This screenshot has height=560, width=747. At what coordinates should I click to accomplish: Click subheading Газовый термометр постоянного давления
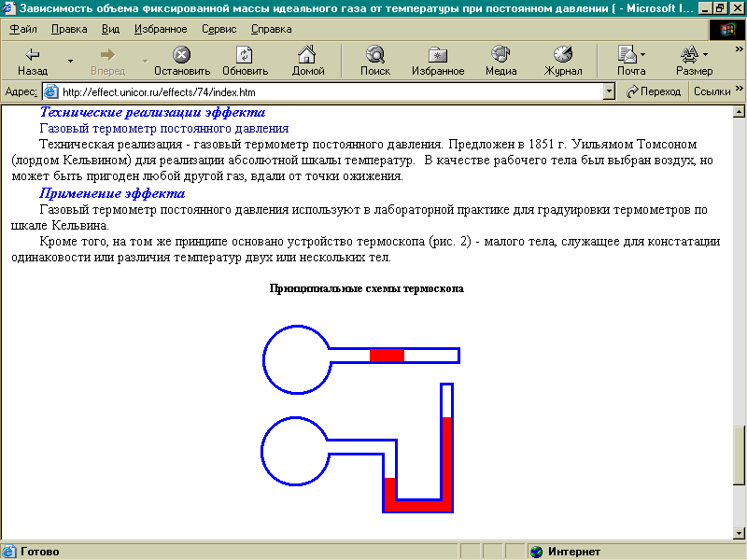tap(164, 129)
